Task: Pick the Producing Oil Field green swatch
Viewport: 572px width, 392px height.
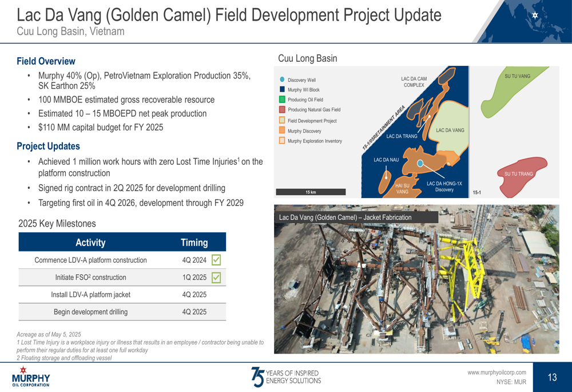Action: click(282, 99)
